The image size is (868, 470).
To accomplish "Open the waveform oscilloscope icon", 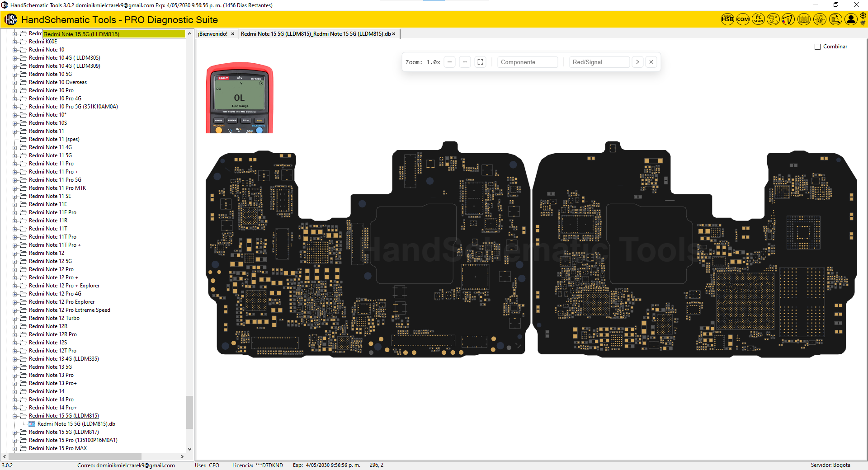I will [x=820, y=19].
